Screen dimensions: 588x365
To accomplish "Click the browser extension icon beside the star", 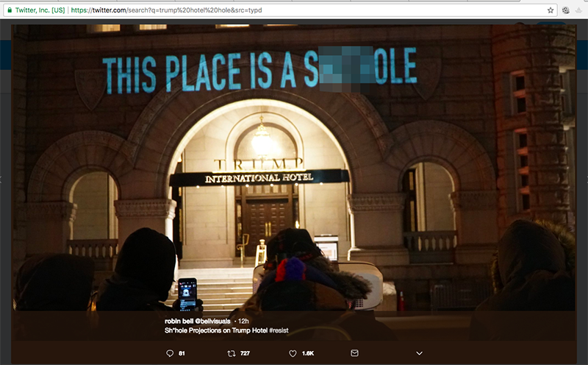I will pos(566,10).
